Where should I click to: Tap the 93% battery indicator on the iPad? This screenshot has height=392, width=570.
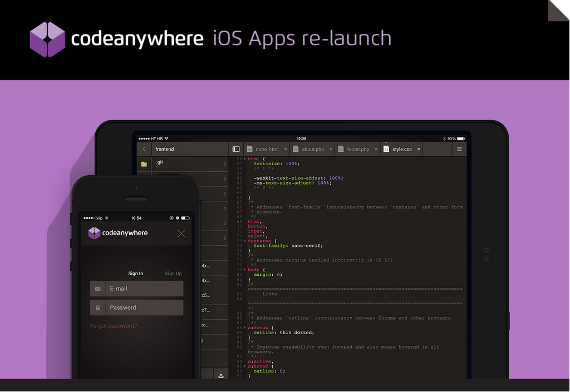pyautogui.click(x=456, y=138)
